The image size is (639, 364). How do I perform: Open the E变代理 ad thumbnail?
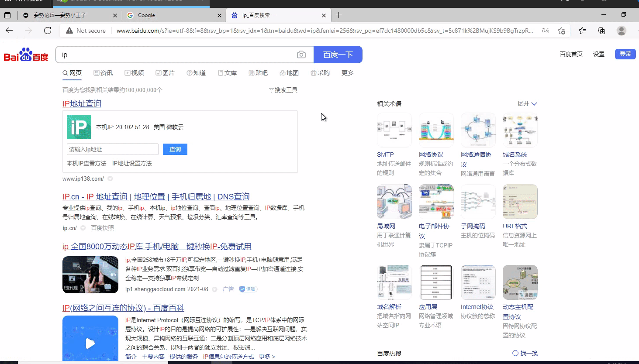tap(90, 275)
